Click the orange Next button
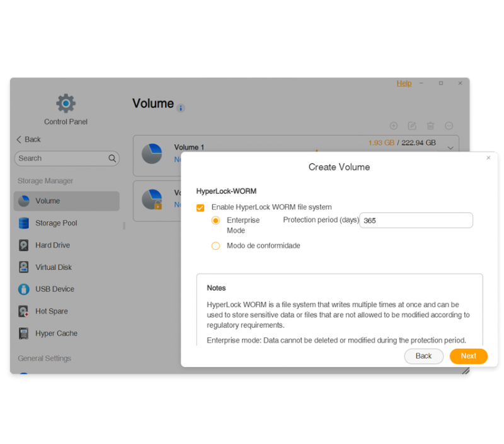The image size is (504, 444). [469, 356]
